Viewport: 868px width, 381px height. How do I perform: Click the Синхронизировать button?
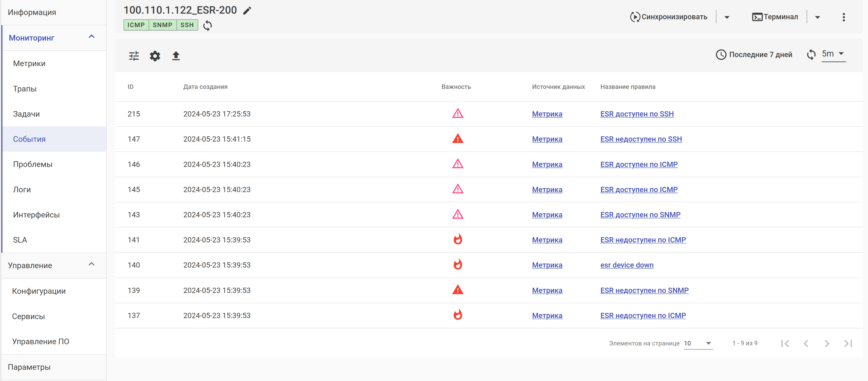pyautogui.click(x=668, y=17)
